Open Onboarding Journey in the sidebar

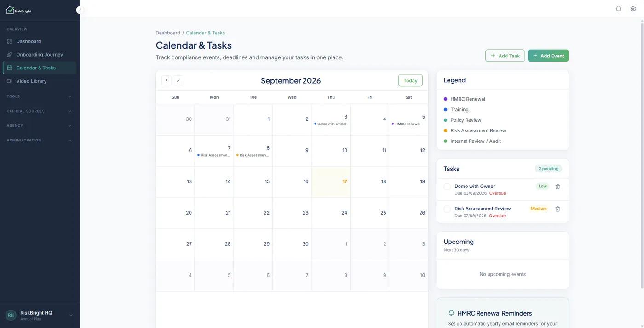click(x=40, y=55)
